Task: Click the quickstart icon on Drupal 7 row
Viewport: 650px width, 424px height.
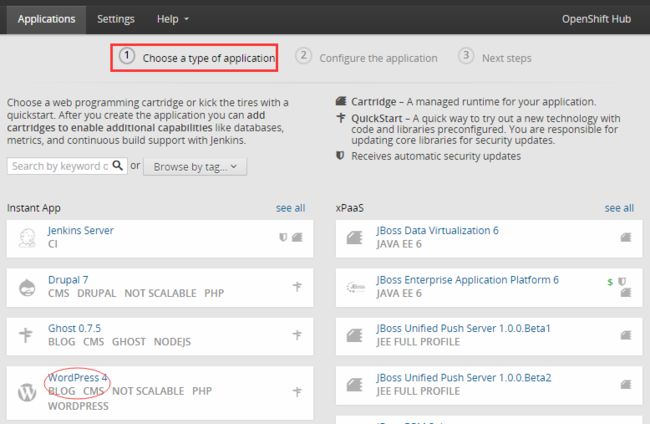Action: click(x=297, y=286)
